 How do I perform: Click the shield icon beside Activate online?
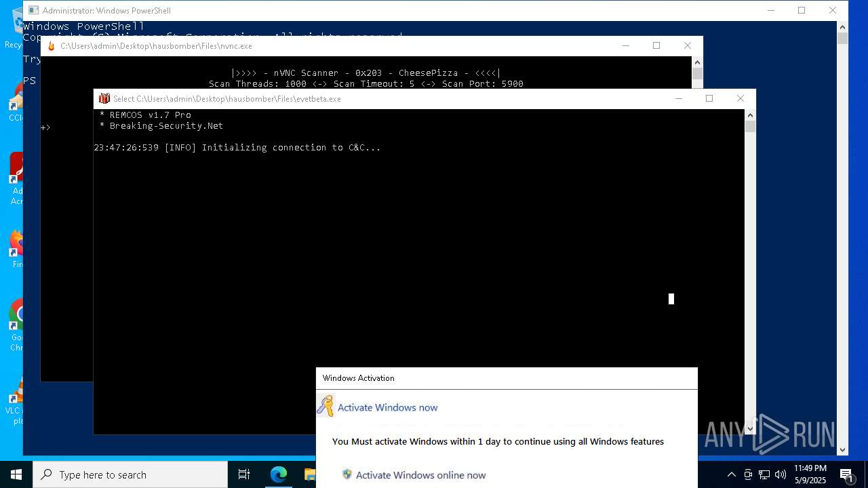(347, 474)
